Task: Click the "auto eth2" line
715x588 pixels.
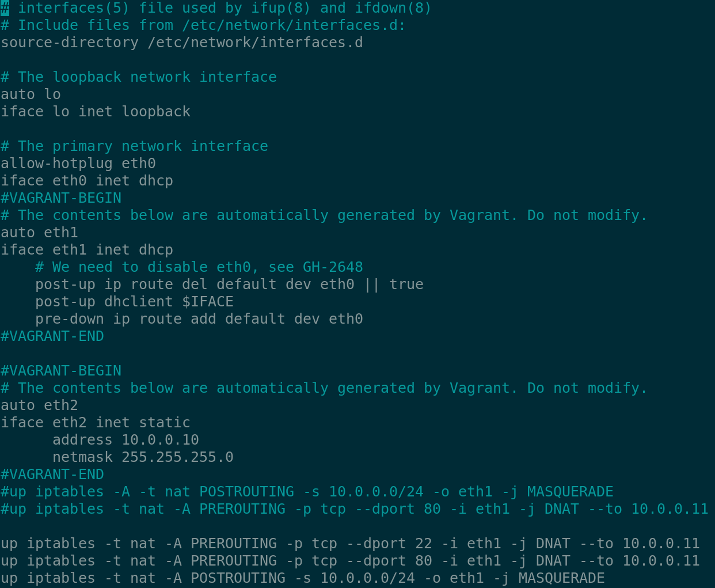Action: (39, 405)
